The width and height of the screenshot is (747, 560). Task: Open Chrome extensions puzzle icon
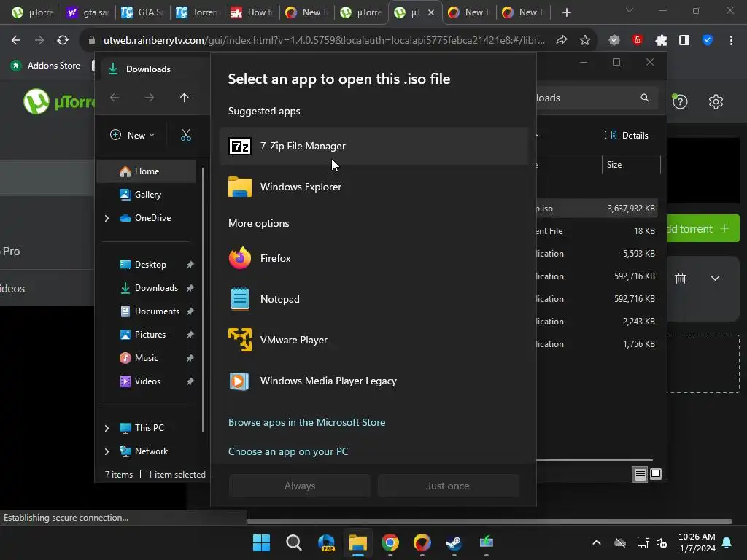(x=661, y=41)
